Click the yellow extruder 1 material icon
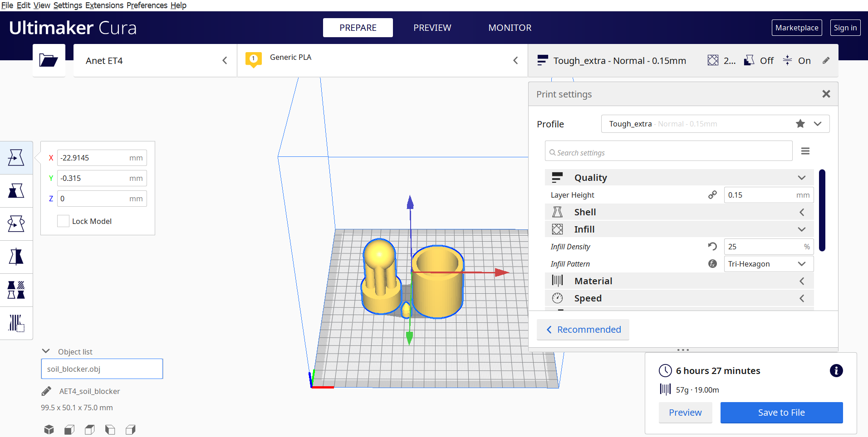Viewport: 868px width, 437px height. click(x=253, y=59)
